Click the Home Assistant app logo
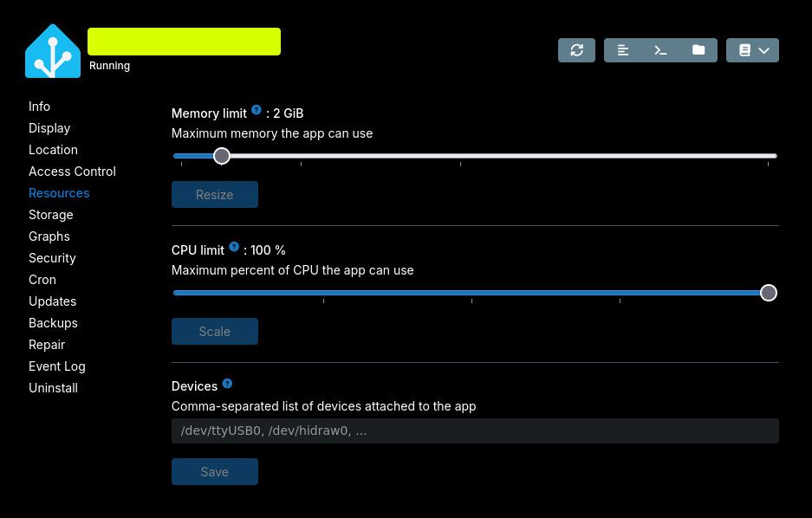Screen dimensions: 812x518 pyautogui.click(x=53, y=52)
